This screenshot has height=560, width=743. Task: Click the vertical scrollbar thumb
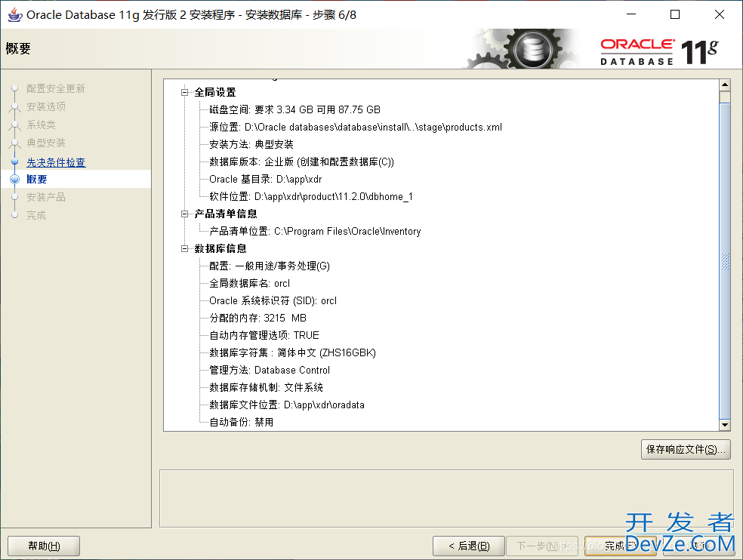pos(725,260)
